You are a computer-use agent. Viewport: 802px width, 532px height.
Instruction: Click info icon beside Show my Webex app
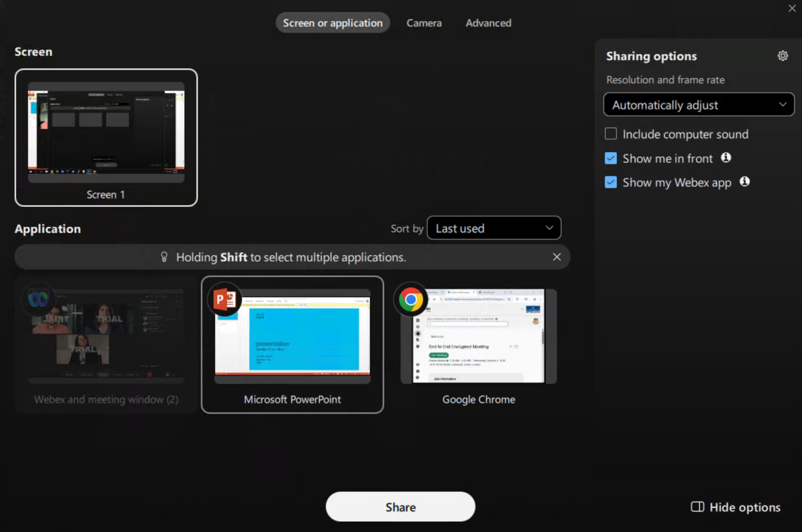[x=744, y=182]
